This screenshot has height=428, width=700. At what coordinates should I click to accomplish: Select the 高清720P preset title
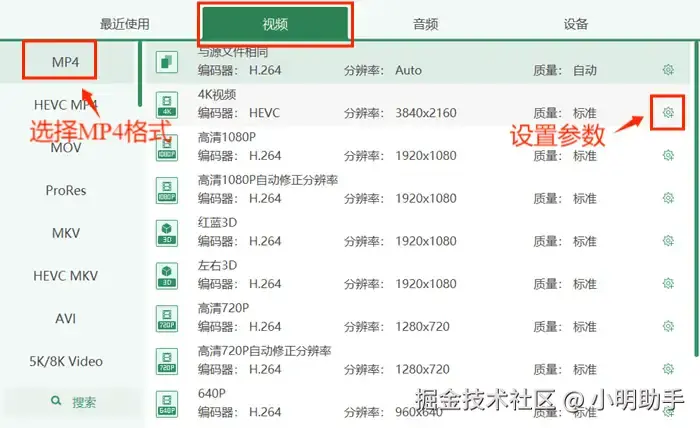point(223,308)
